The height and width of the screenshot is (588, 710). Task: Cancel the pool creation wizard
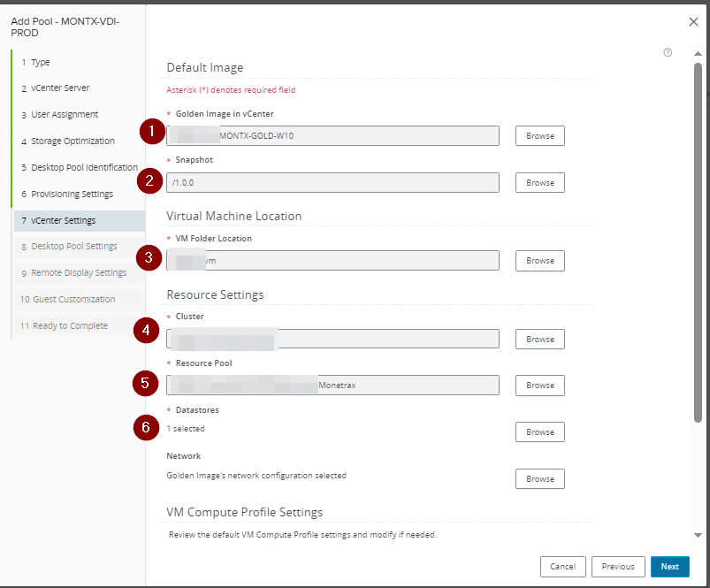pos(562,567)
